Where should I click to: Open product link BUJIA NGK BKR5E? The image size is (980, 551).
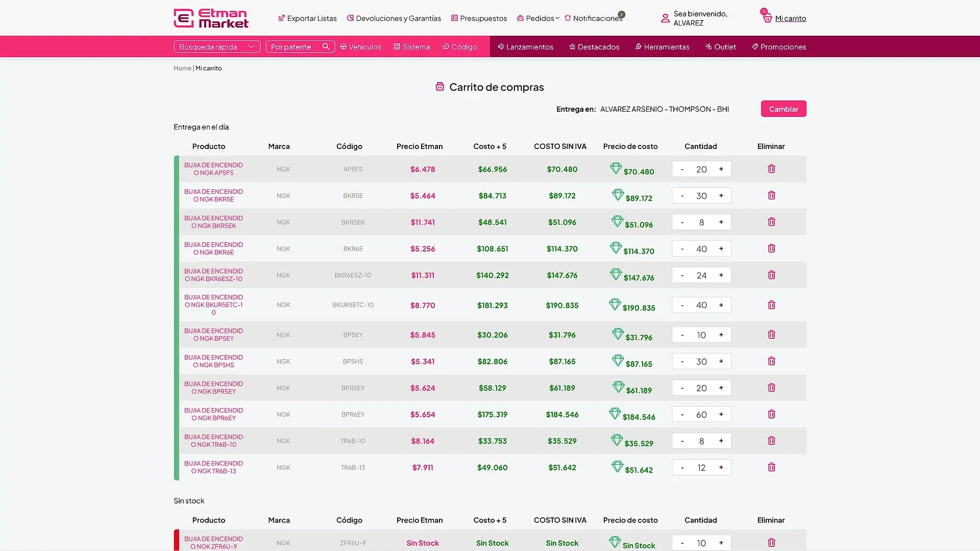(213, 195)
